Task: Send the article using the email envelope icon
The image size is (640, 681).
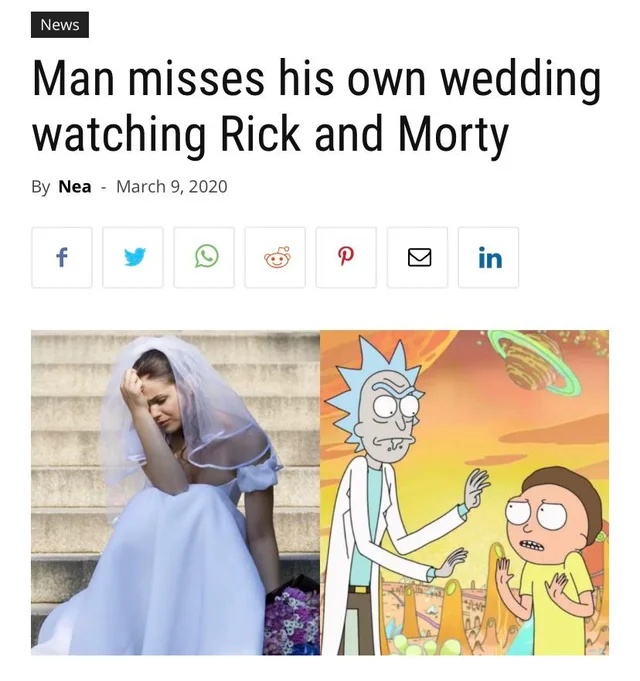Action: pos(417,257)
